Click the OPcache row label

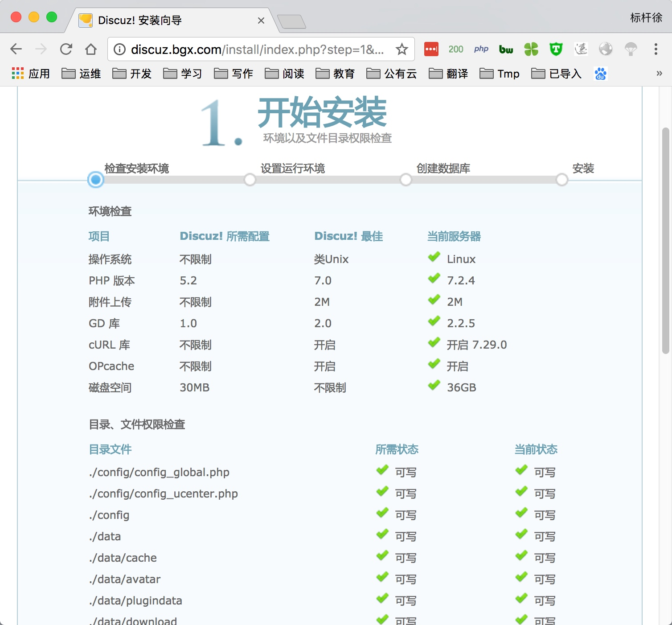tap(111, 366)
